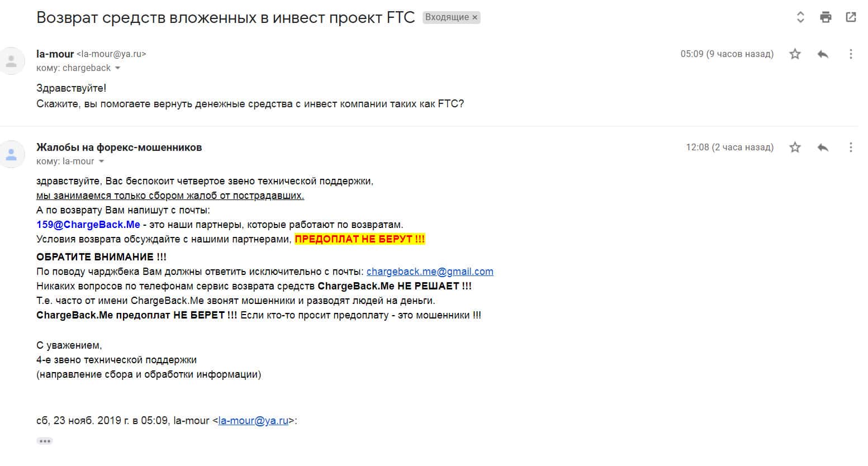
Task: Show details of recipient la-mour
Action: [101, 161]
